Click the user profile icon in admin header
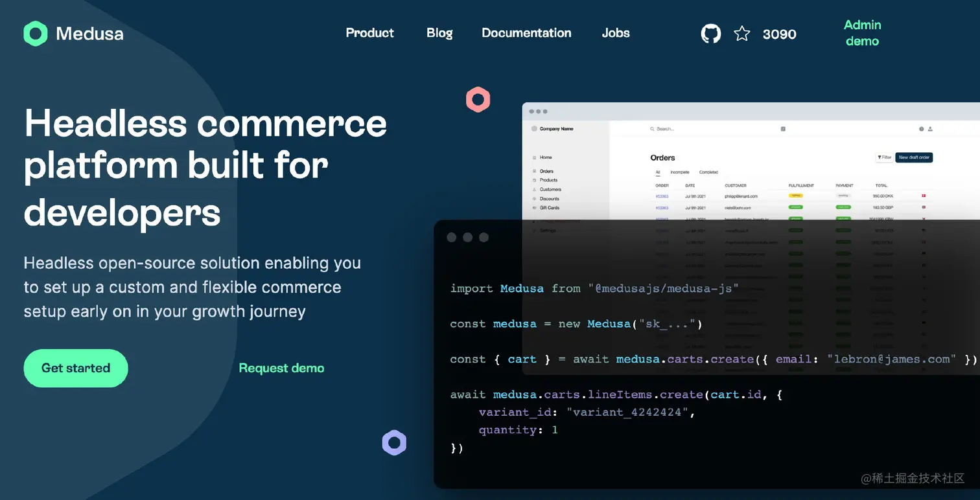This screenshot has height=500, width=980. (x=930, y=129)
